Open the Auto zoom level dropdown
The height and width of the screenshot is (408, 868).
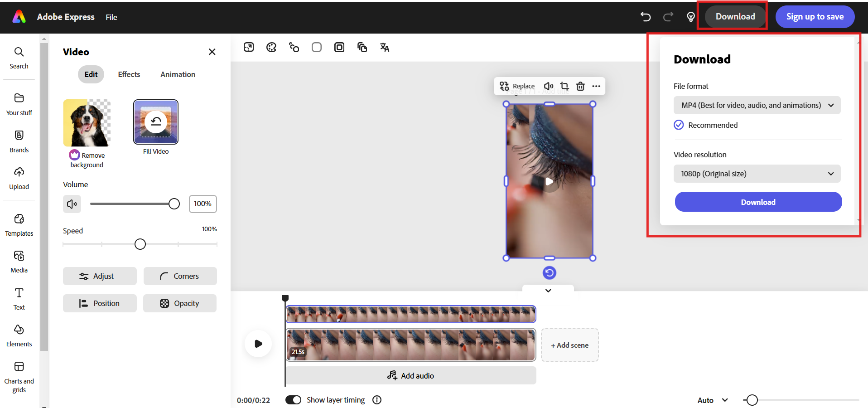[x=713, y=400]
